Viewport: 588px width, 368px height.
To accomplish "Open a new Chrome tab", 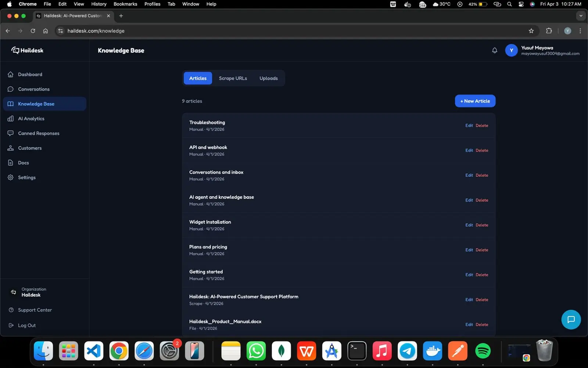I will point(121,16).
